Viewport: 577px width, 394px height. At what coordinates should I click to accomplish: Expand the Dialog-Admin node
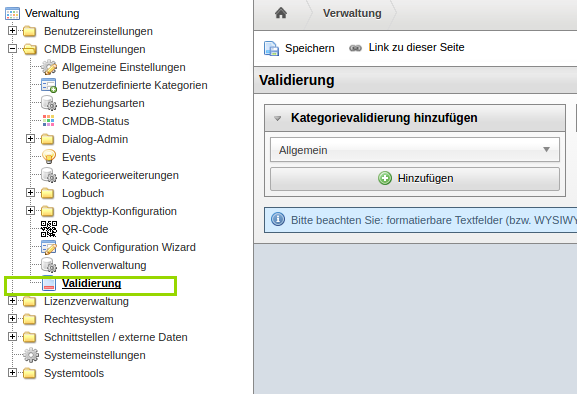30,139
